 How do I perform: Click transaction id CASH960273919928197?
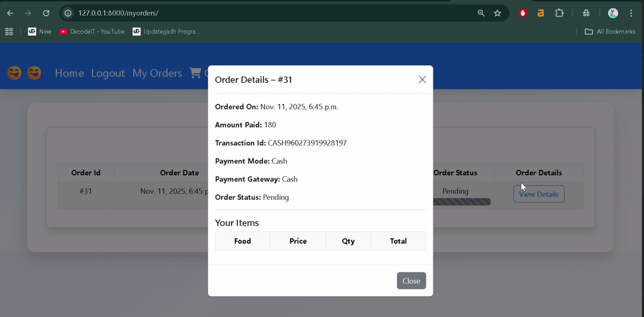point(307,143)
